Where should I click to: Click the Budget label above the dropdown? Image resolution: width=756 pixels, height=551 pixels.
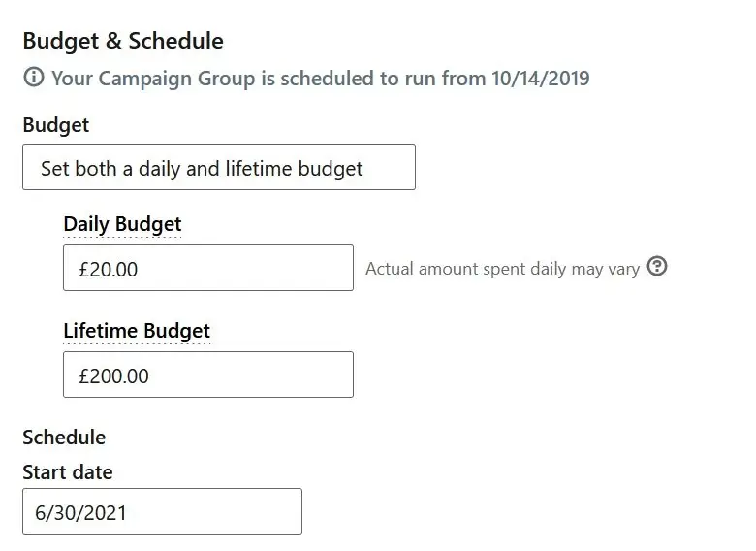(x=55, y=125)
